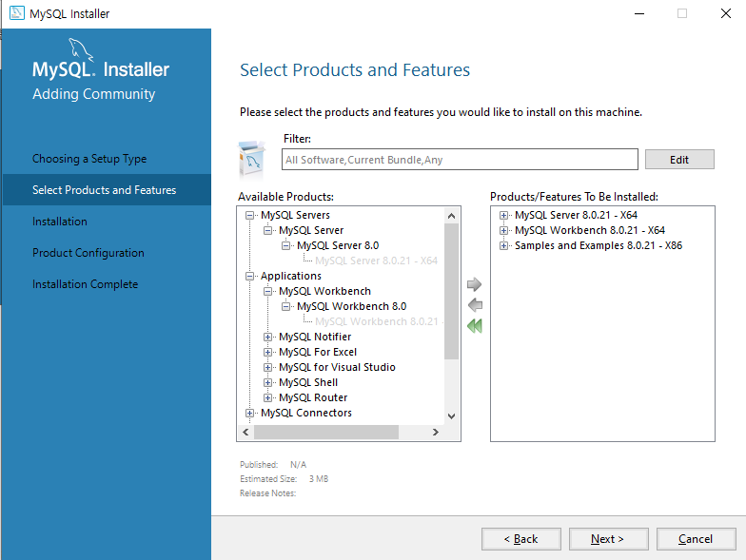The width and height of the screenshot is (746, 560).
Task: Select the MySQL Router label
Action: point(313,397)
